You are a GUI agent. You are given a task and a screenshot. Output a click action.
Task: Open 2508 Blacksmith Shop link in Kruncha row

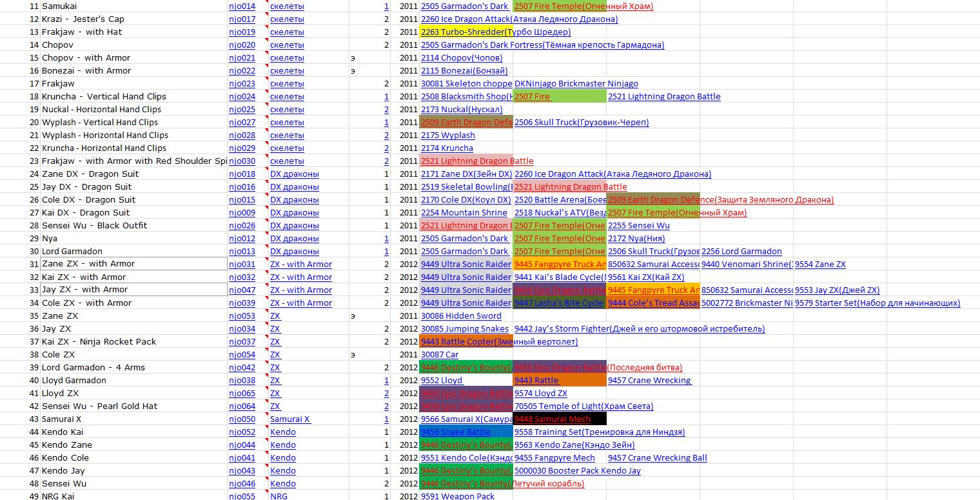(x=466, y=97)
